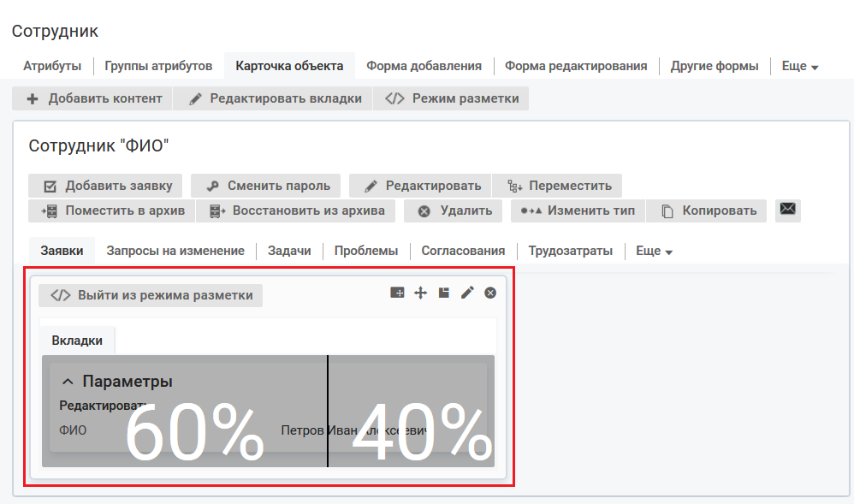Remove content block with the X icon
The height and width of the screenshot is (504, 854).
(490, 293)
